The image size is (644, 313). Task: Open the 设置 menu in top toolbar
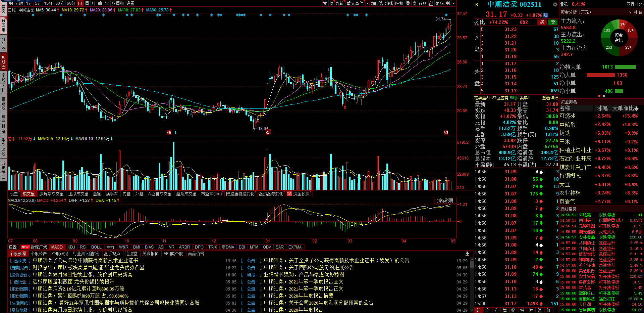coord(130,3)
